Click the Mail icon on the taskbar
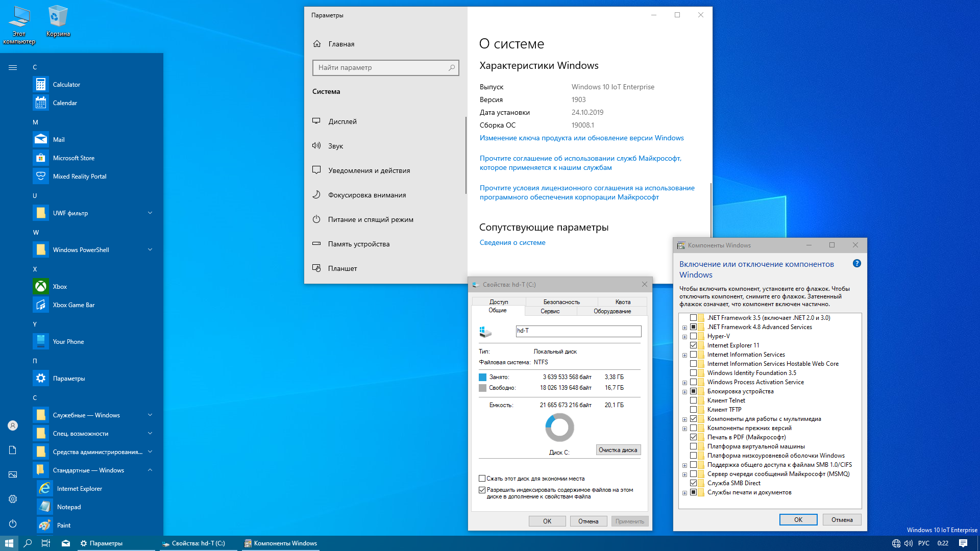This screenshot has height=551, width=980. coord(66,543)
